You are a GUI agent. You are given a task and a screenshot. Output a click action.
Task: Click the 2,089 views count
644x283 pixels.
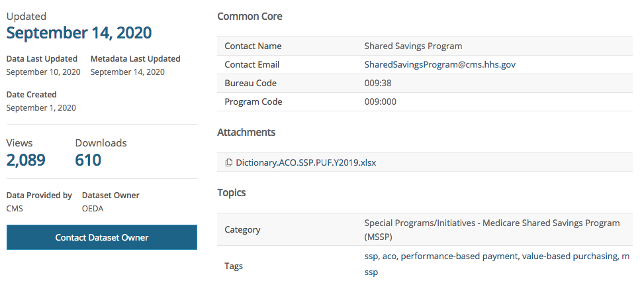coord(26,160)
